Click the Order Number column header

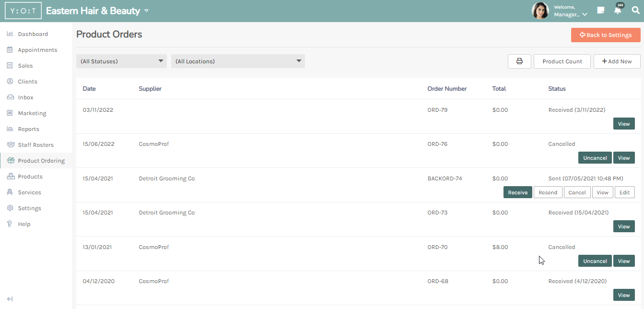click(447, 89)
